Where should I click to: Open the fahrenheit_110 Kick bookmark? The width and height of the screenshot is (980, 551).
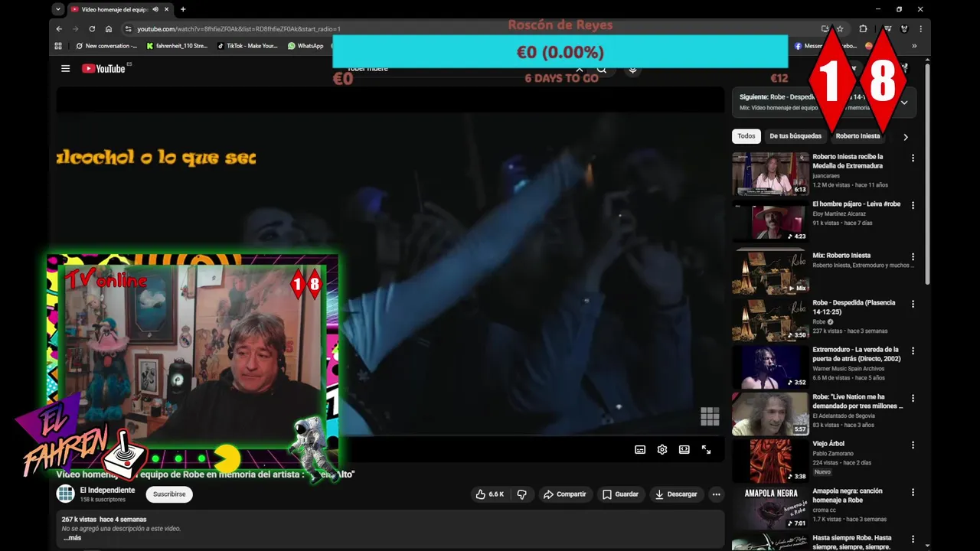tap(177, 46)
